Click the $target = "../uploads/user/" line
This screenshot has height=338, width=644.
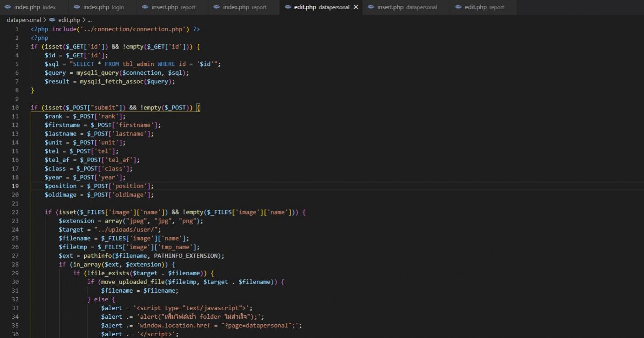(x=110, y=229)
